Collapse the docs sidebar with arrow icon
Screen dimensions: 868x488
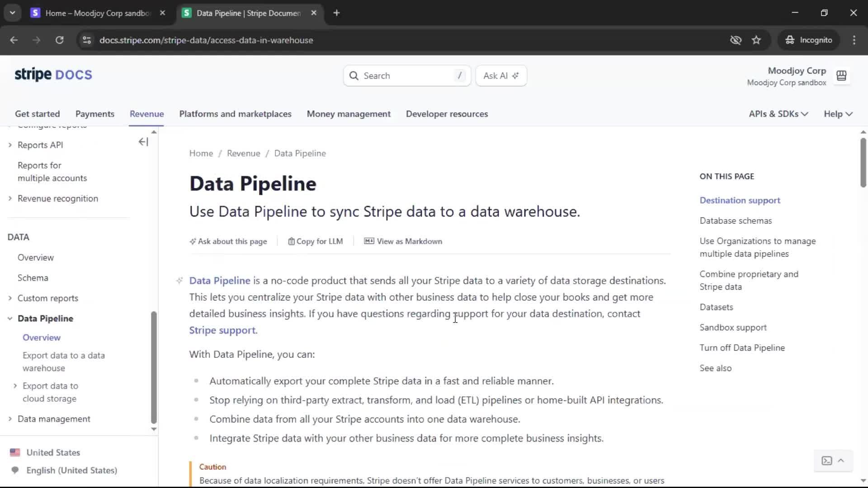point(143,142)
